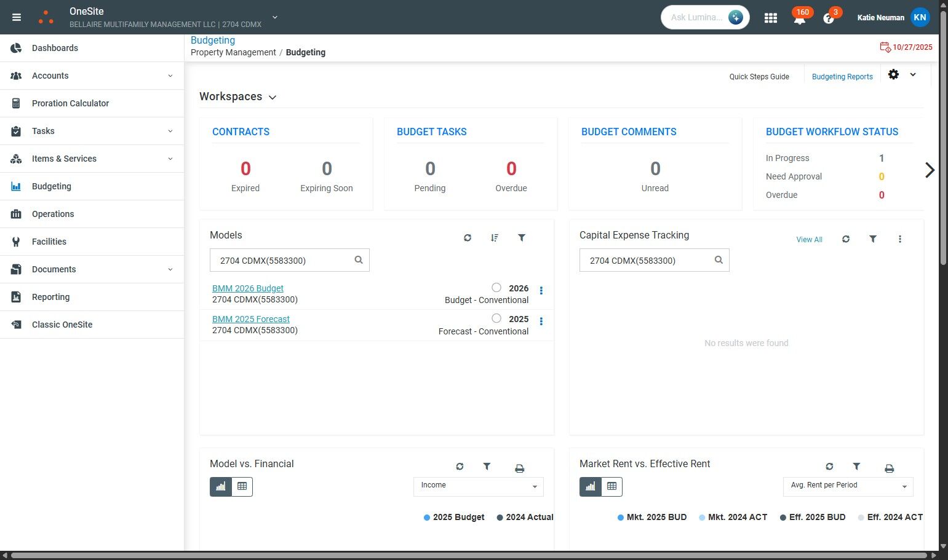This screenshot has height=560, width=948.
Task: Click the Models property search field
Action: (x=290, y=260)
